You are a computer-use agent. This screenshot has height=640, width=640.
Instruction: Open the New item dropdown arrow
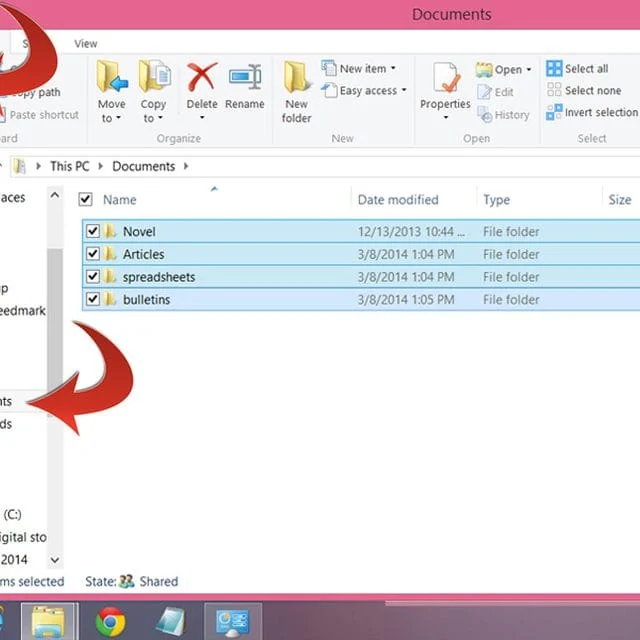[x=393, y=68]
